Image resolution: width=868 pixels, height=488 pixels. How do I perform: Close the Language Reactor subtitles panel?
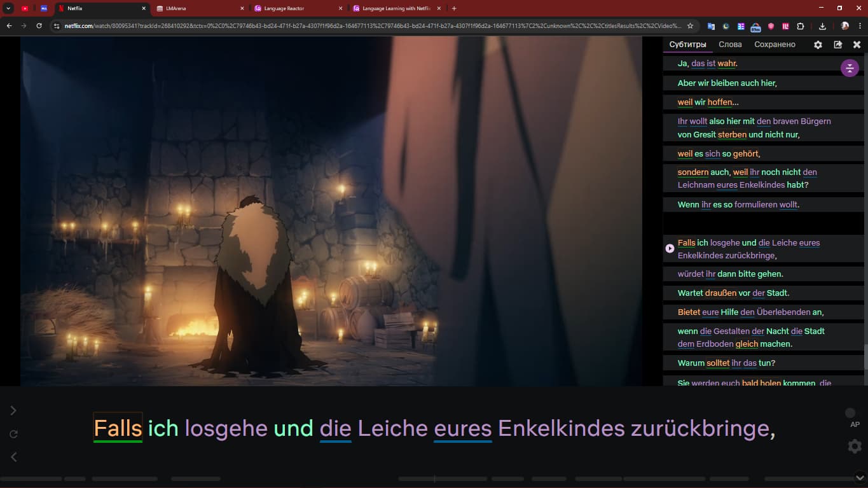(x=857, y=45)
